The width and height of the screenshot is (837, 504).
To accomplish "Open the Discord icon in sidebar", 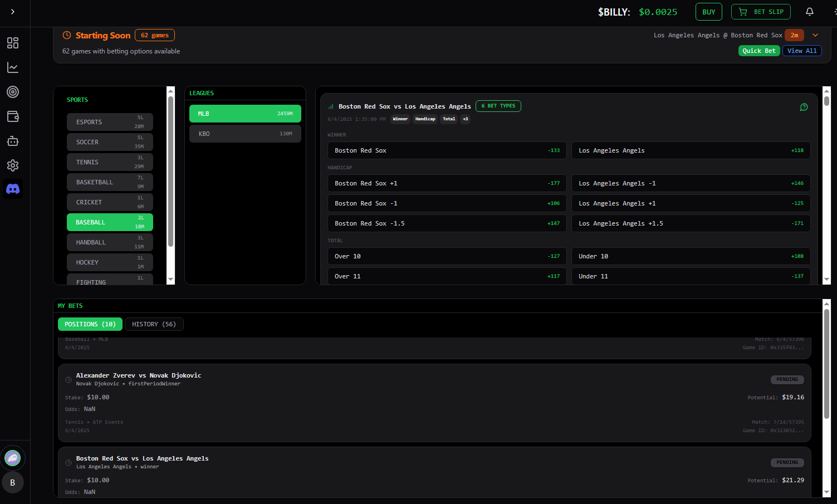I will [13, 189].
